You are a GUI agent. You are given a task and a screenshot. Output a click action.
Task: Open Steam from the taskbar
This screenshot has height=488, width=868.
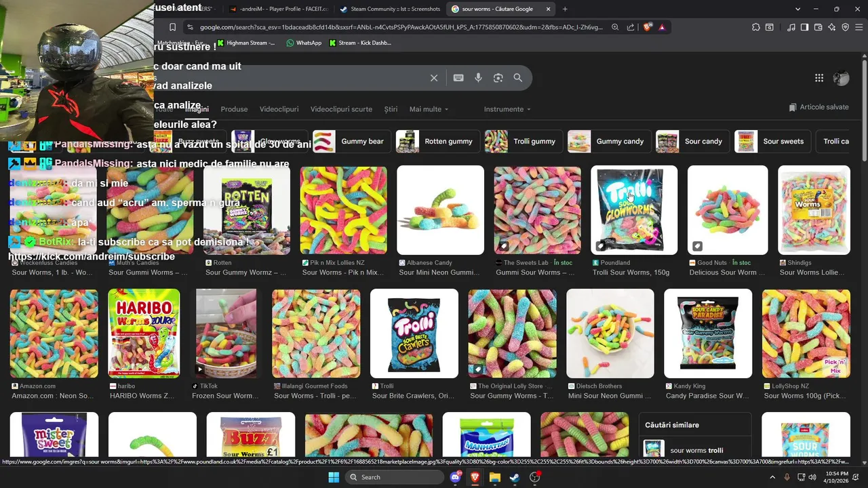(515, 477)
